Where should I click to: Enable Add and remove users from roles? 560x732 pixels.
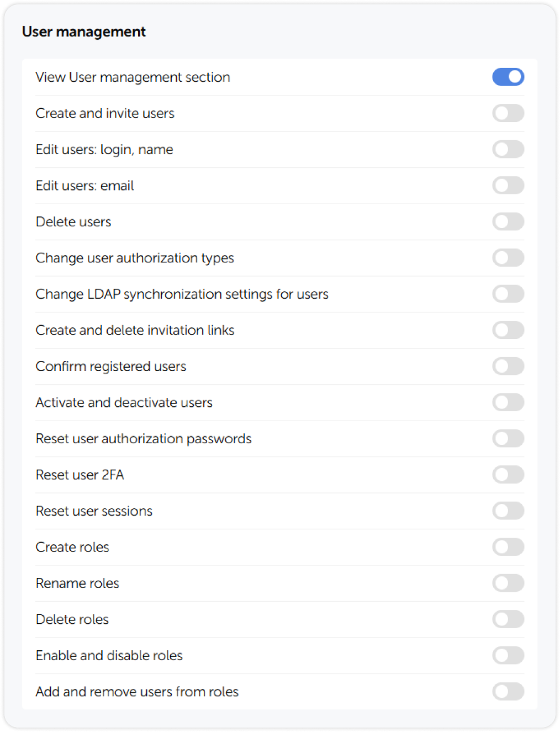508,691
